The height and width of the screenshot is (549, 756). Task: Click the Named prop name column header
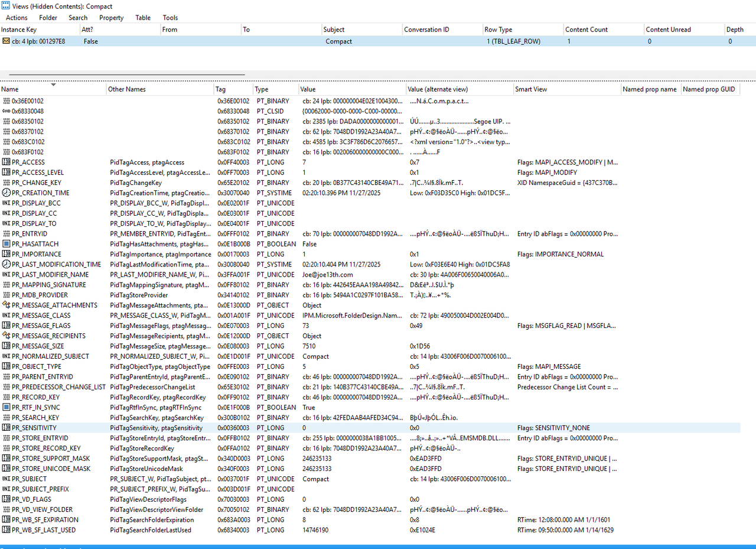click(x=651, y=89)
